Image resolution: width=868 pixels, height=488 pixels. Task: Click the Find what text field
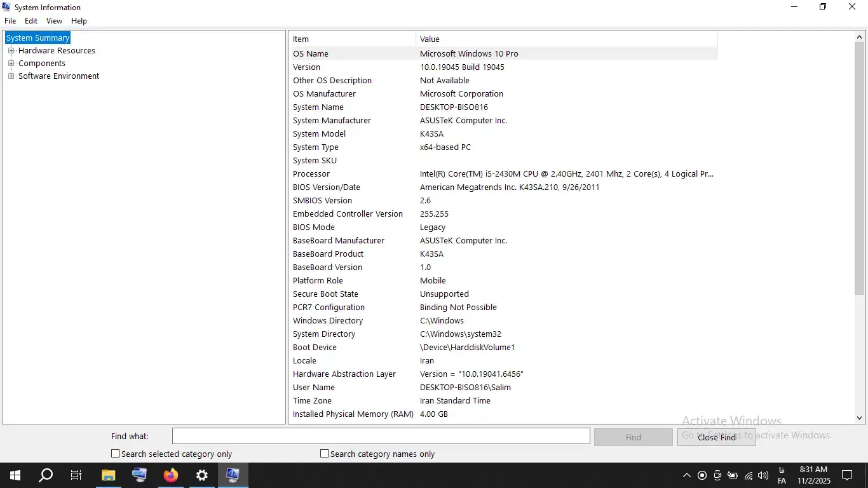(x=381, y=436)
